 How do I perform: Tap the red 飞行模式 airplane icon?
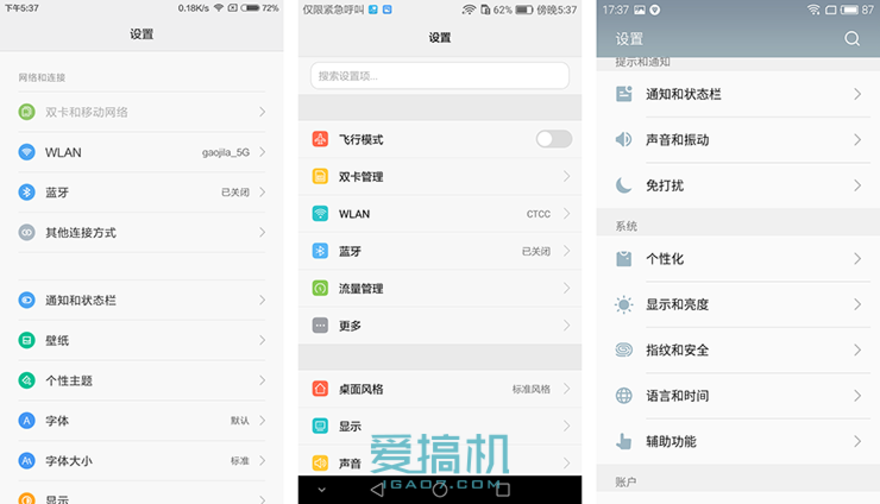(320, 139)
